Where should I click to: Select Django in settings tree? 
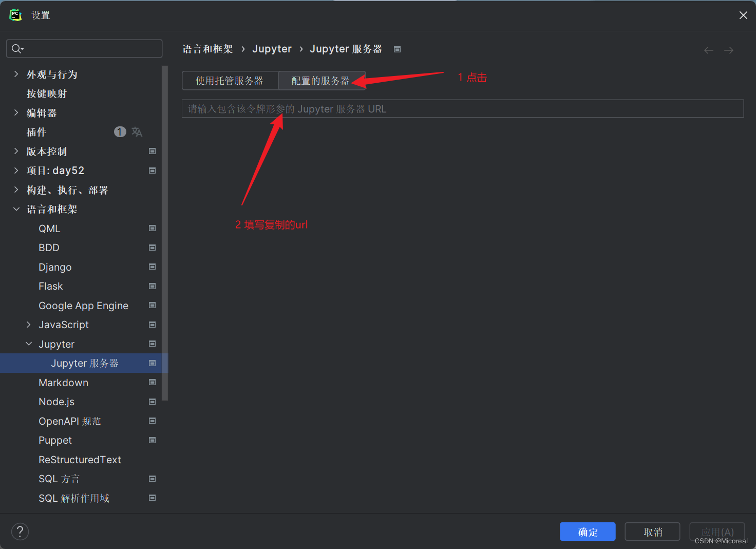coord(55,267)
